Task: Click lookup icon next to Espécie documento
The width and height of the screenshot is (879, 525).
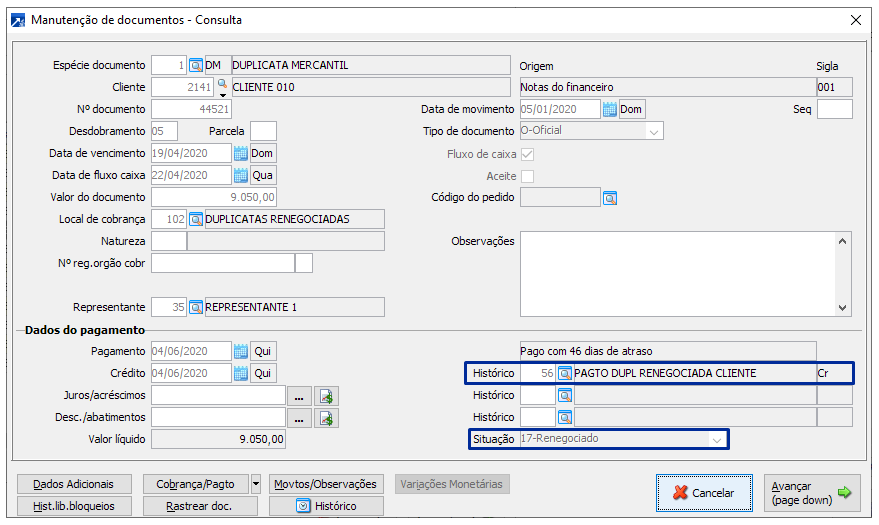Action: click(x=196, y=65)
